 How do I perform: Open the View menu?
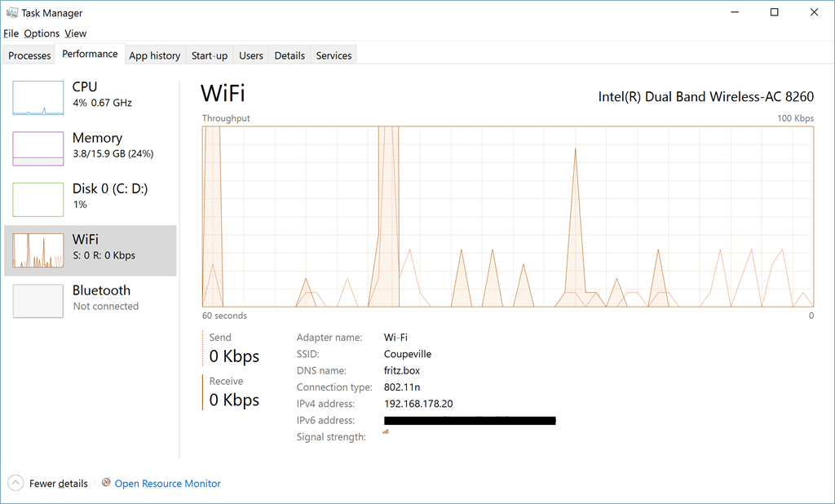pos(76,33)
